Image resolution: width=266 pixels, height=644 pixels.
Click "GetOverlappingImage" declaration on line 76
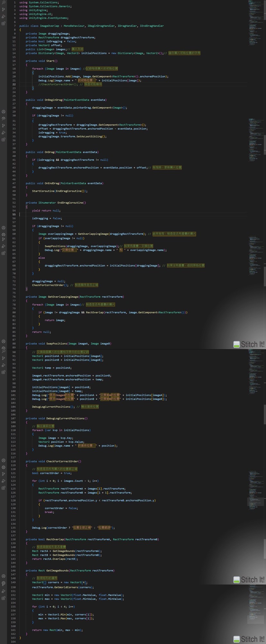(63, 297)
